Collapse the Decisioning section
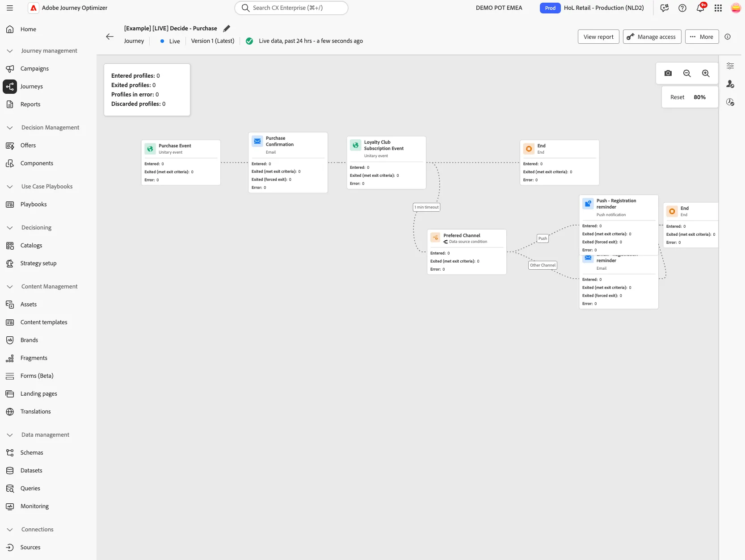Screen dimensions: 745x560 click(10, 228)
